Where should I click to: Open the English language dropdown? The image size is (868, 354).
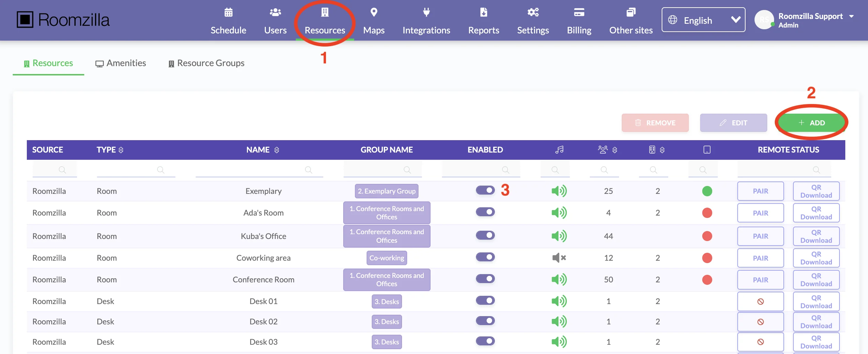pos(703,20)
